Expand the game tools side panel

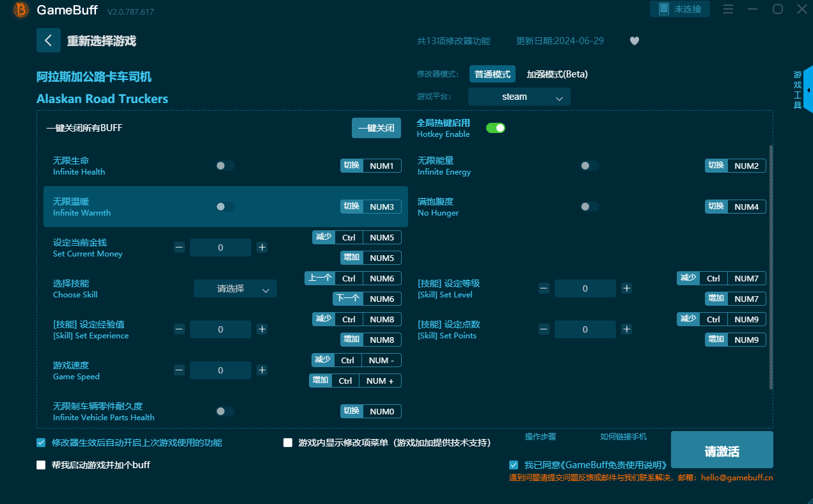pos(807,90)
